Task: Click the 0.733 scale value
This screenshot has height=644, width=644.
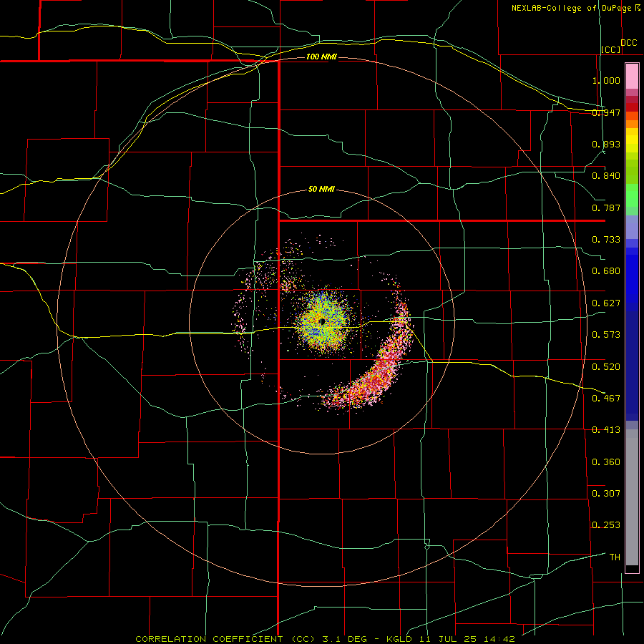Action: click(x=606, y=240)
